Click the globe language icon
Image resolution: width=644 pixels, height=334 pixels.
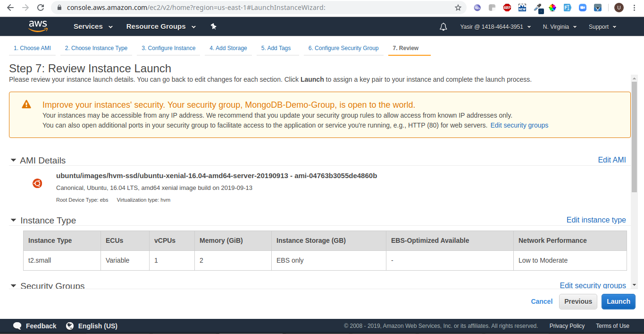click(x=70, y=326)
